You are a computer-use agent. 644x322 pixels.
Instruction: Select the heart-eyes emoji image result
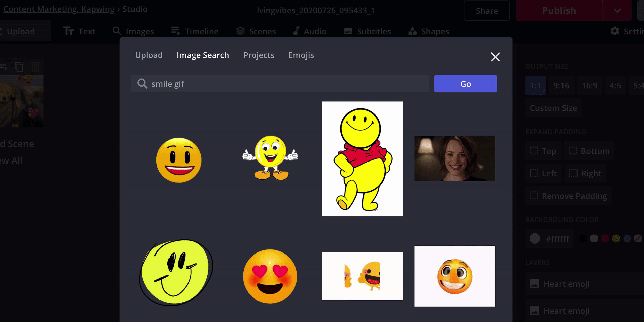coord(270,276)
